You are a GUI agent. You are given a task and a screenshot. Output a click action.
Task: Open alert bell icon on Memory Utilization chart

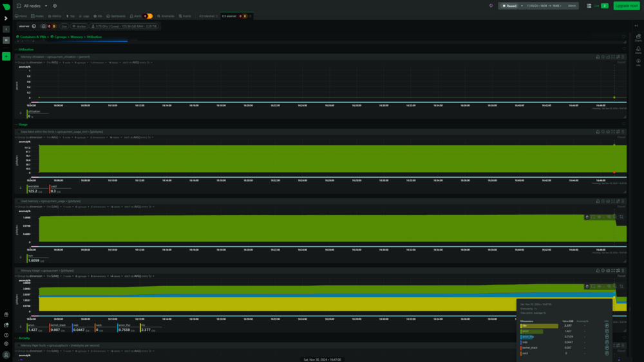tap(598, 57)
